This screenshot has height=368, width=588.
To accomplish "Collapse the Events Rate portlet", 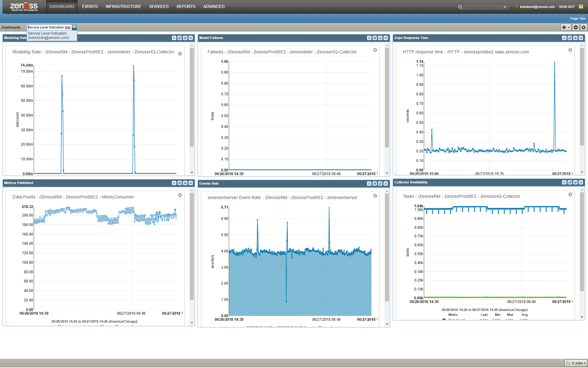I will click(x=369, y=183).
